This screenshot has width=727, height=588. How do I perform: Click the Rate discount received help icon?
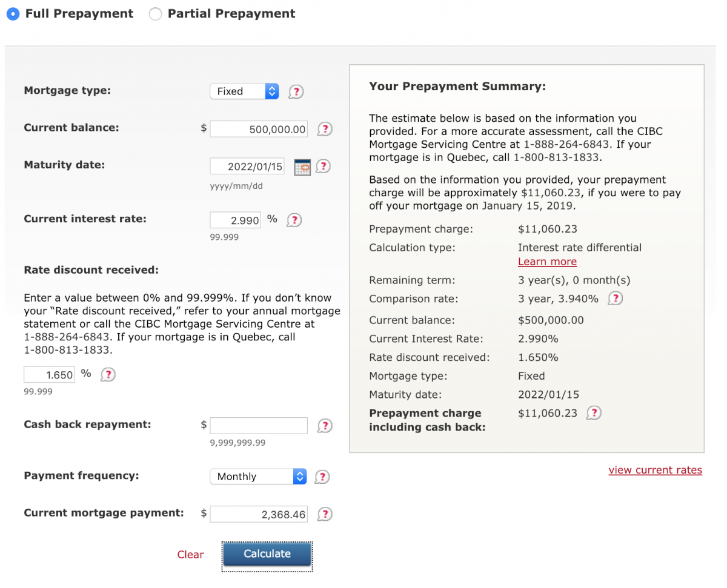[108, 374]
